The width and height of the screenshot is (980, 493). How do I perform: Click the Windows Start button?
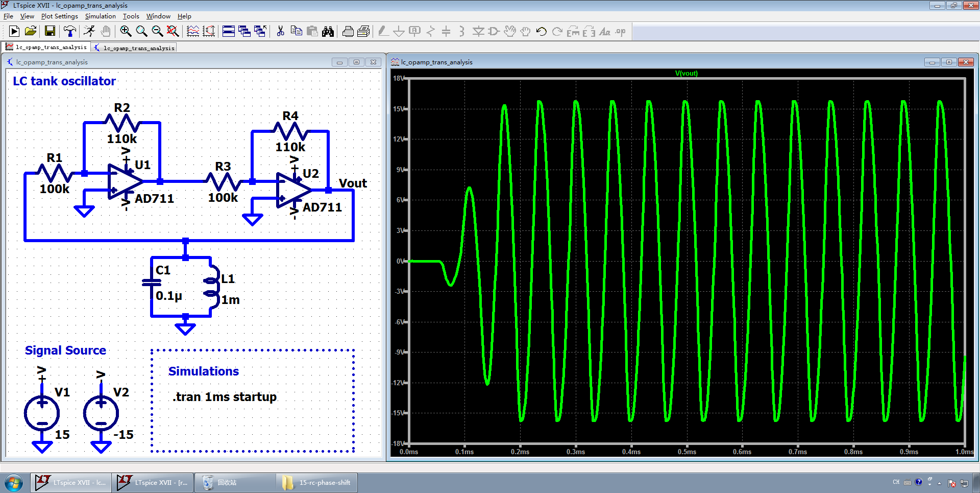(14, 483)
